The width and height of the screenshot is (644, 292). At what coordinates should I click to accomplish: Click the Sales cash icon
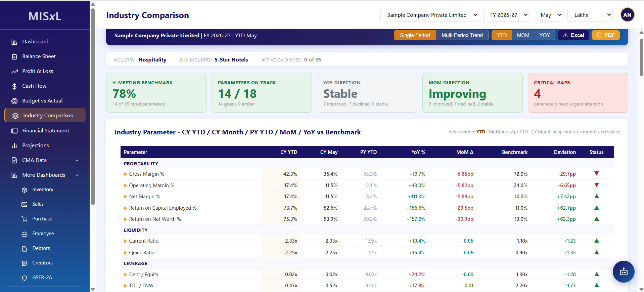point(24,204)
